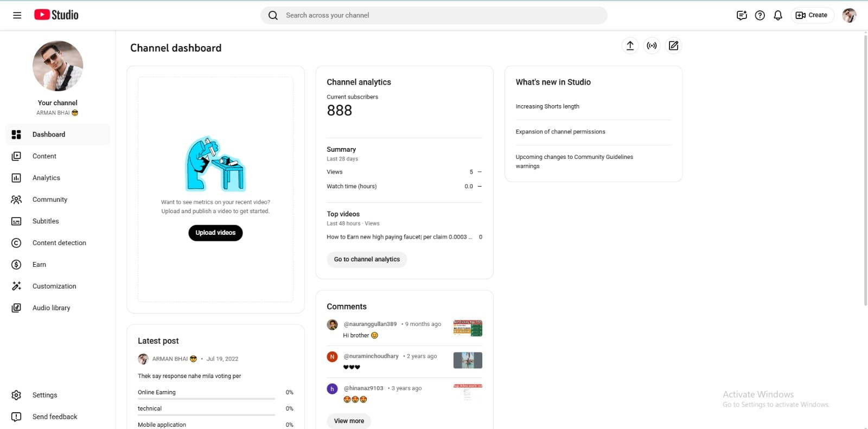Click 'Hi brother' comment text
Screen dimensions: 868x429
point(356,336)
